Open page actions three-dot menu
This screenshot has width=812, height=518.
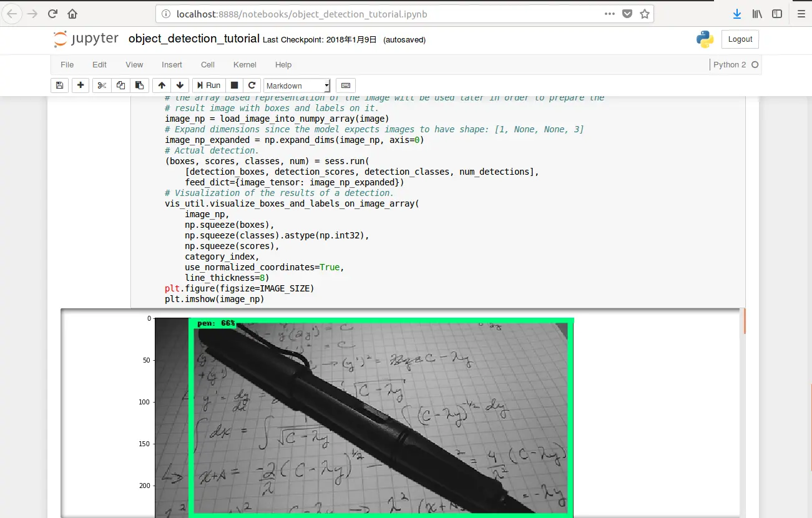coord(610,14)
